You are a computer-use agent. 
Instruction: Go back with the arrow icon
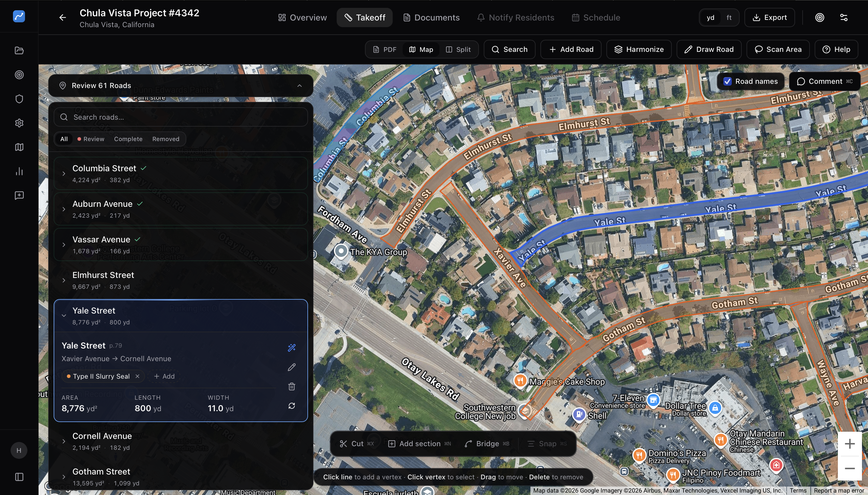[x=62, y=17]
